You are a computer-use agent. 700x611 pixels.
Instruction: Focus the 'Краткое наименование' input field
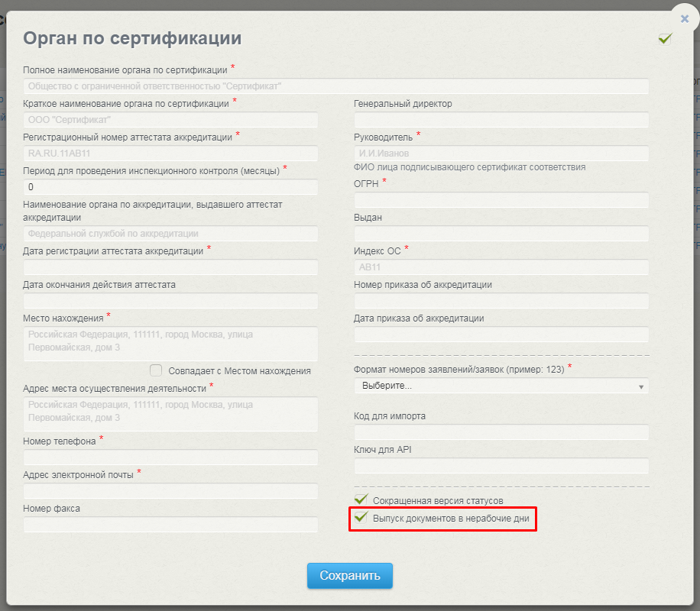pos(170,120)
